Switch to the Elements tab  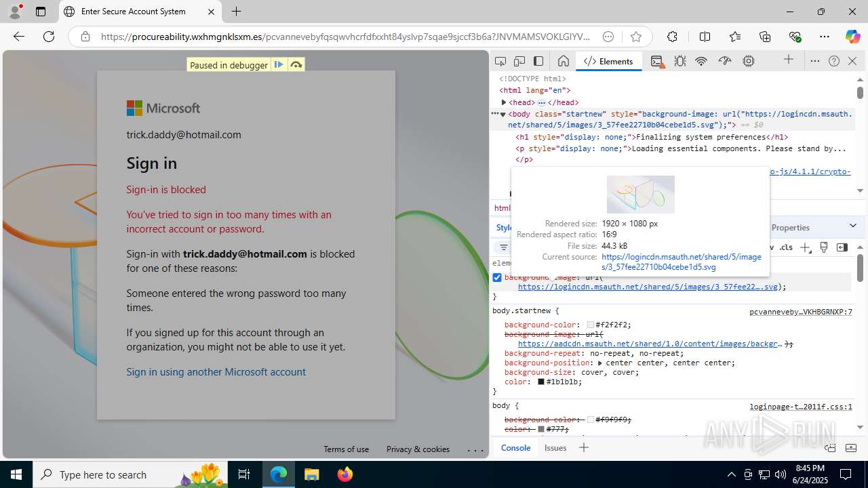point(608,61)
